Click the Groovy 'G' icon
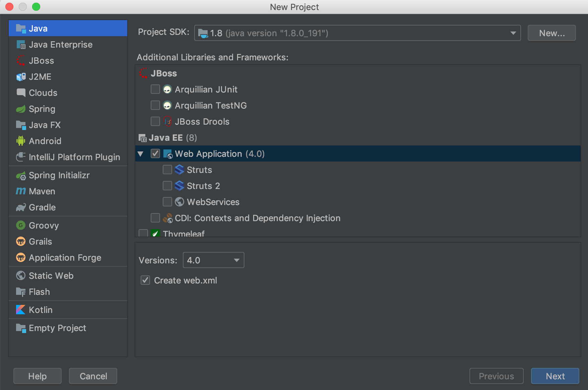Viewport: 588px width, 390px height. pos(21,225)
